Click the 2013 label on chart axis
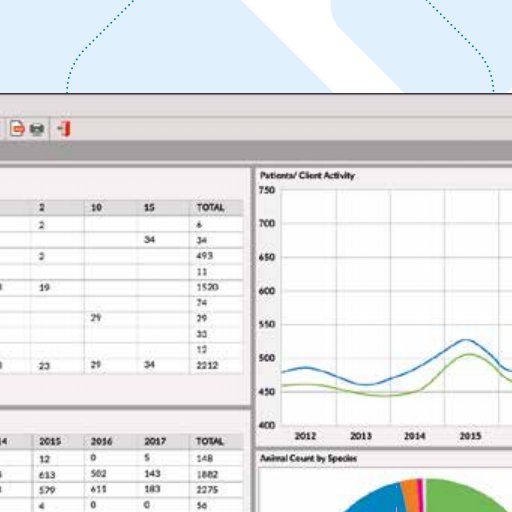The height and width of the screenshot is (512, 512). pos(361,436)
